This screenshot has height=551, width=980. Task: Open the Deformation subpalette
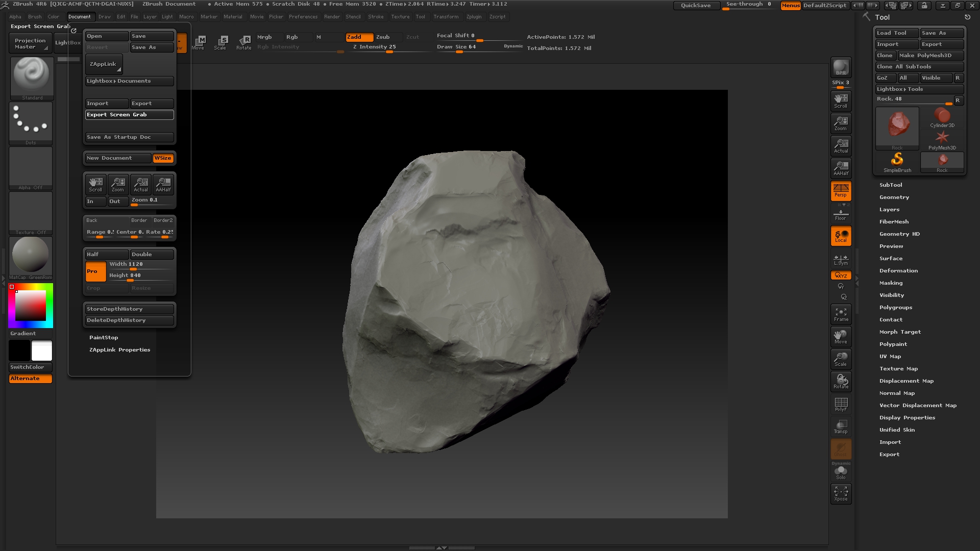coord(898,271)
